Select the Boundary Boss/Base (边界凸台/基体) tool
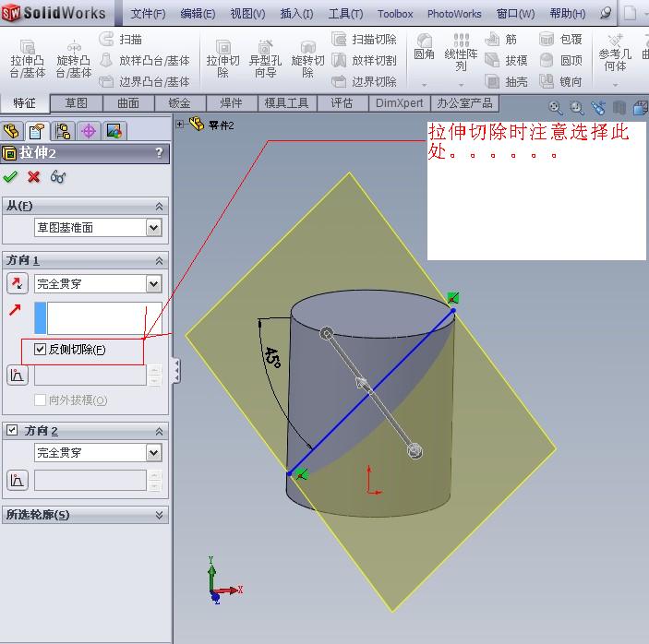The image size is (649, 644). pos(144,82)
